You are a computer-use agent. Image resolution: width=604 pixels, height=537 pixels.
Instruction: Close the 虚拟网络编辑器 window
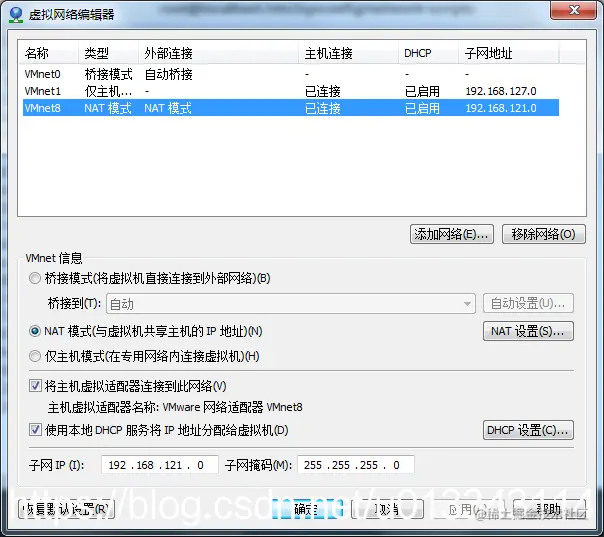(574, 10)
